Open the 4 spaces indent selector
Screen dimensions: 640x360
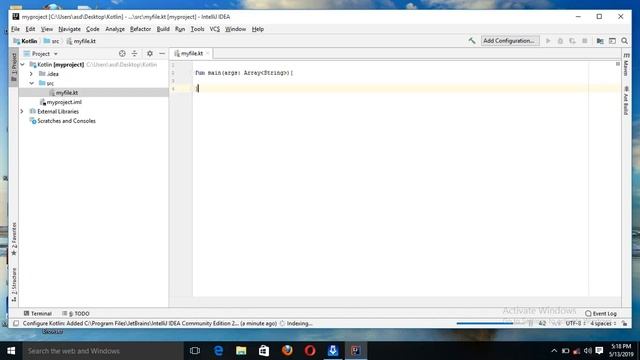click(x=603, y=323)
